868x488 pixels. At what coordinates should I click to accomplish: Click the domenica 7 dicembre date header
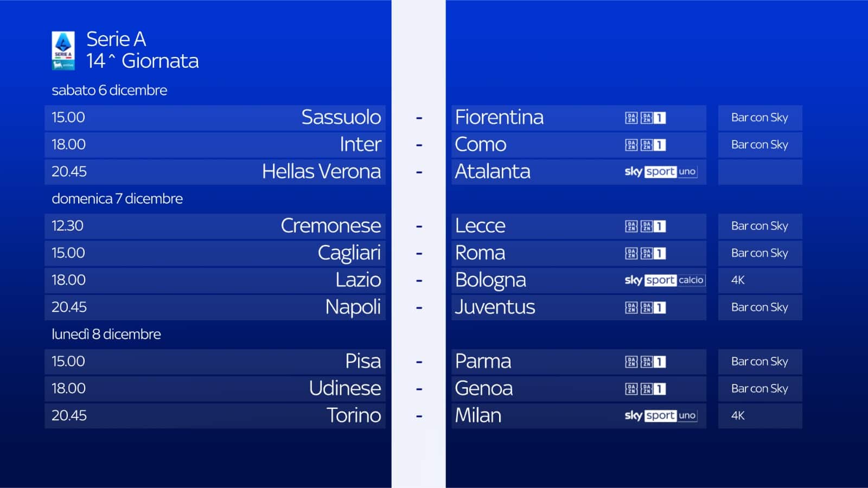117,199
